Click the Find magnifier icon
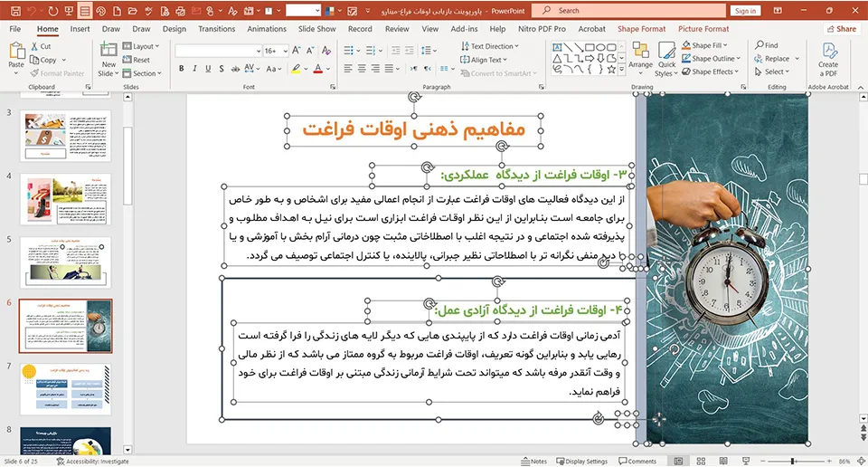 point(759,45)
